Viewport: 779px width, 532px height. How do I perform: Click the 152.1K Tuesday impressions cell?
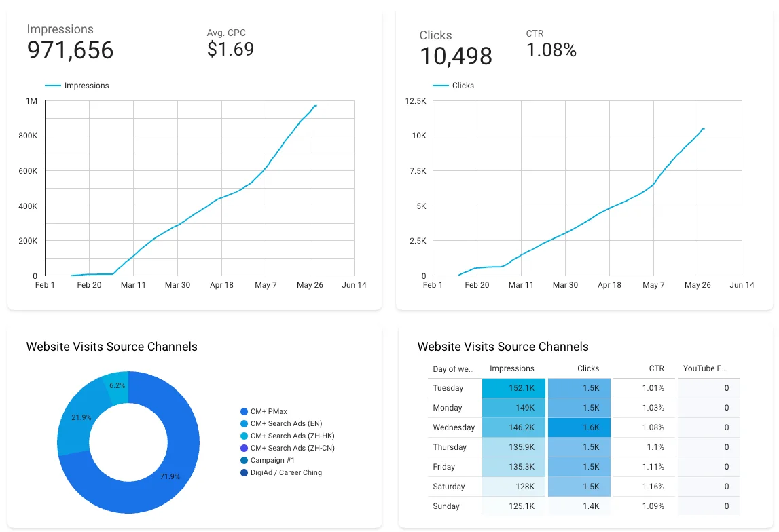tap(513, 389)
